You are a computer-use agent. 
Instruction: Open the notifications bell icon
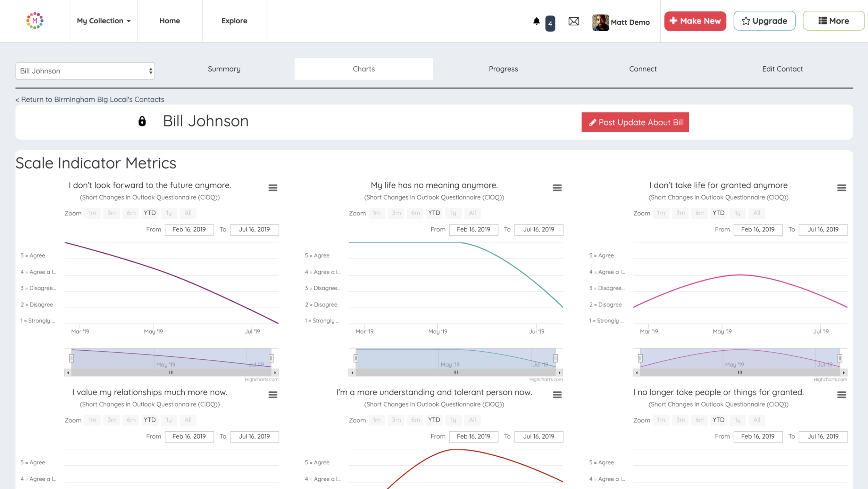point(536,21)
